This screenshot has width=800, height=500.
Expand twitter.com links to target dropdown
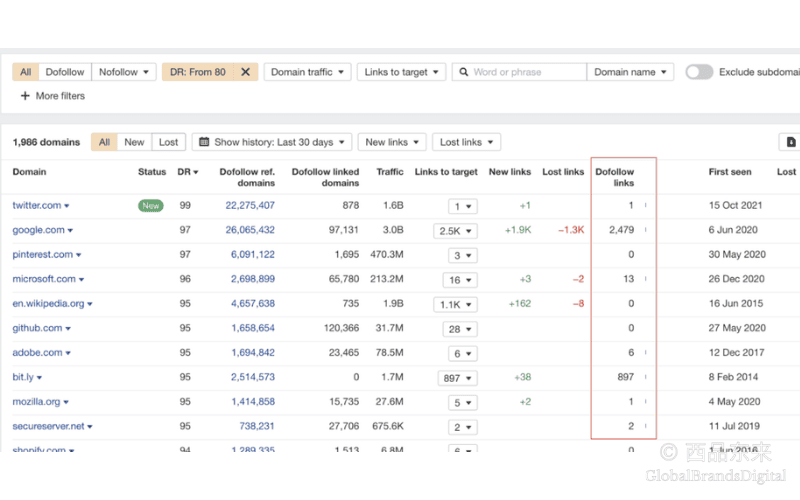pos(463,206)
